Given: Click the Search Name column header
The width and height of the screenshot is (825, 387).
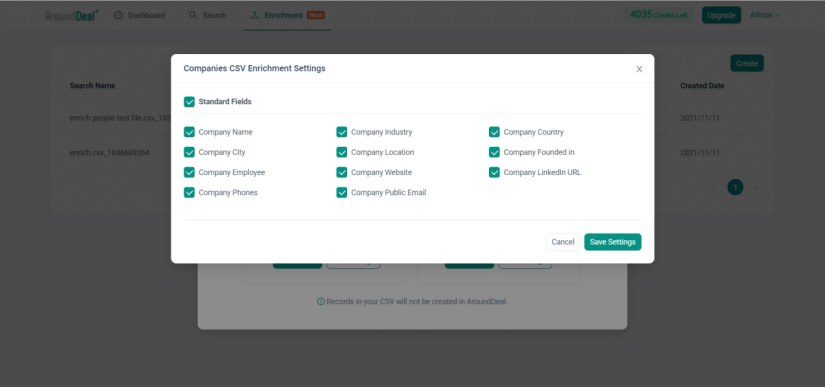Looking at the screenshot, I should [x=93, y=86].
